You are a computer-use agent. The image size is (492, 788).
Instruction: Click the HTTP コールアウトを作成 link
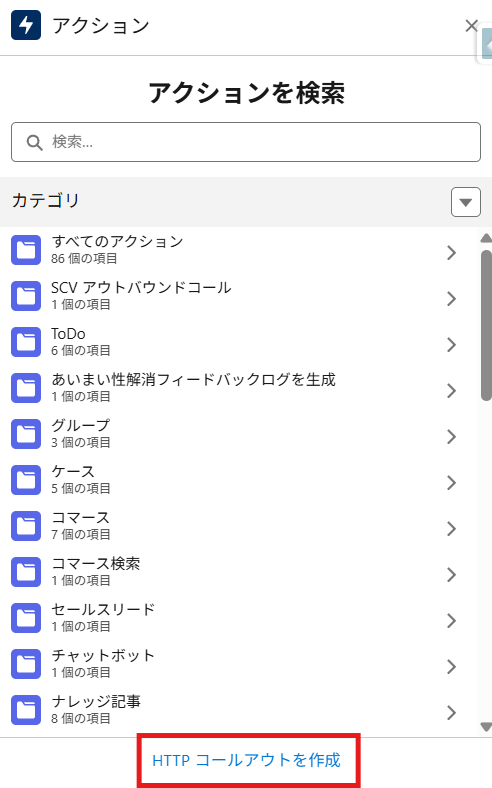pos(246,760)
